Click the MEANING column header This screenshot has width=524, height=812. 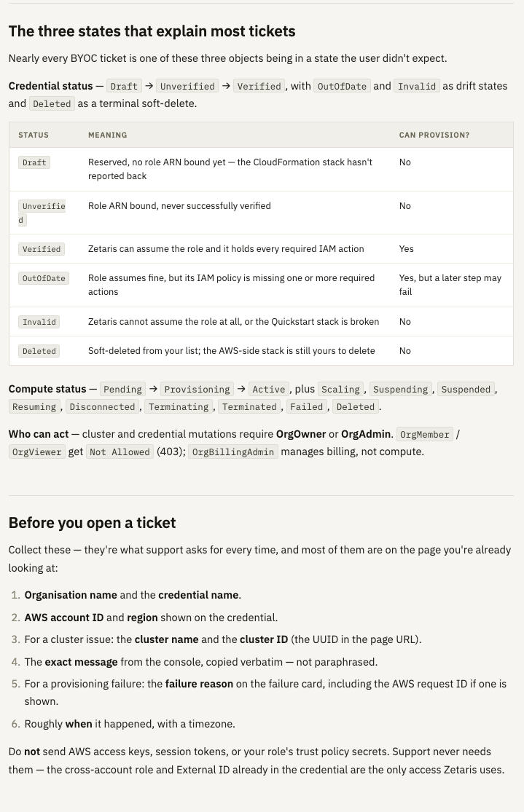tap(107, 135)
